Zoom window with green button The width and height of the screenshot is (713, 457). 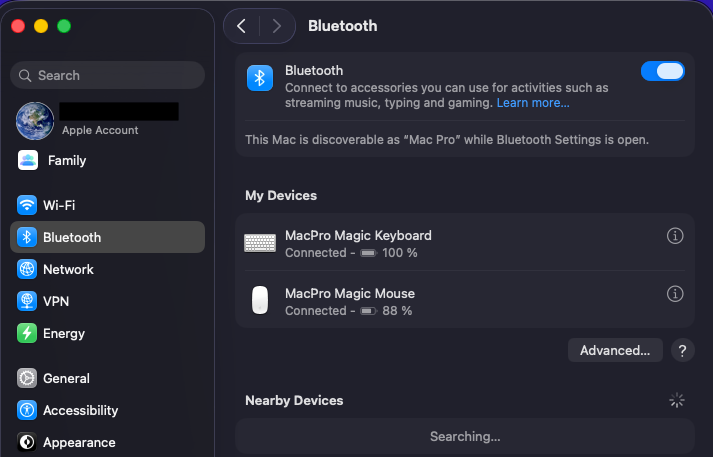64,26
